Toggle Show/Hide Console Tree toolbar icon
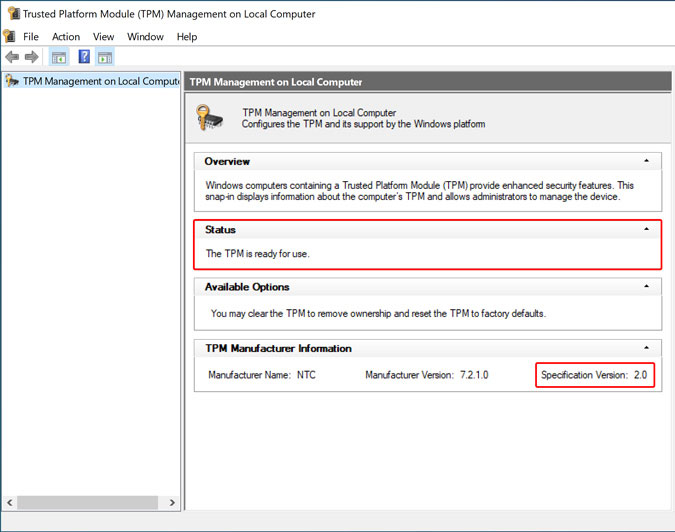The width and height of the screenshot is (675, 532). [59, 57]
